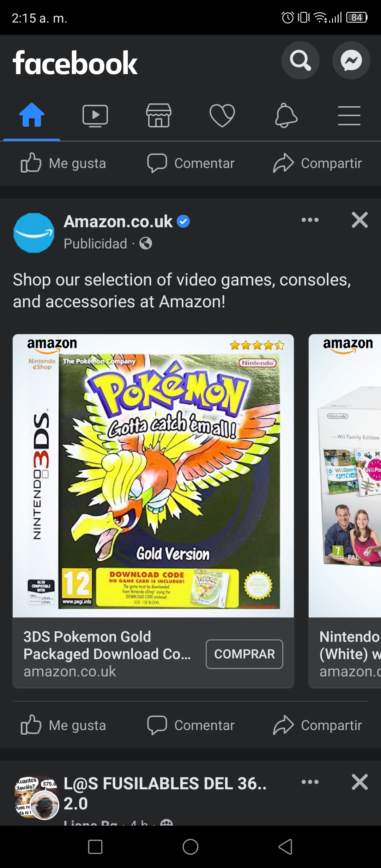Image resolution: width=381 pixels, height=868 pixels.
Task: Hide the L@S FUSILABLES DEL 36 post
Action: [360, 782]
